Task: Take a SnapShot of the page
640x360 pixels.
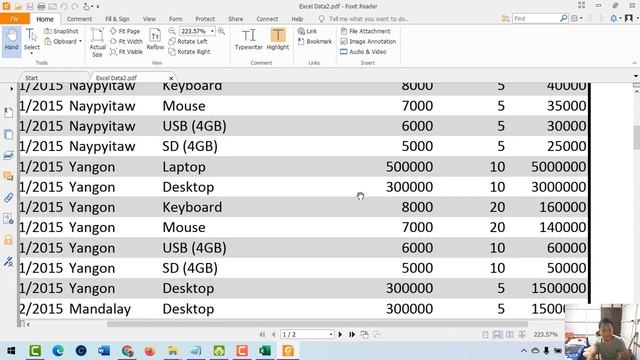Action: pyautogui.click(x=61, y=31)
